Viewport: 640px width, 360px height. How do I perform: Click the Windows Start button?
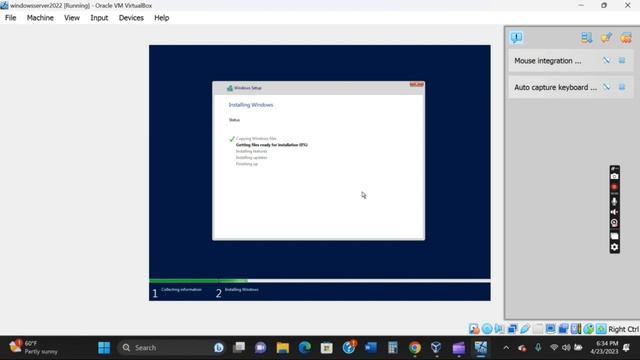click(x=104, y=348)
